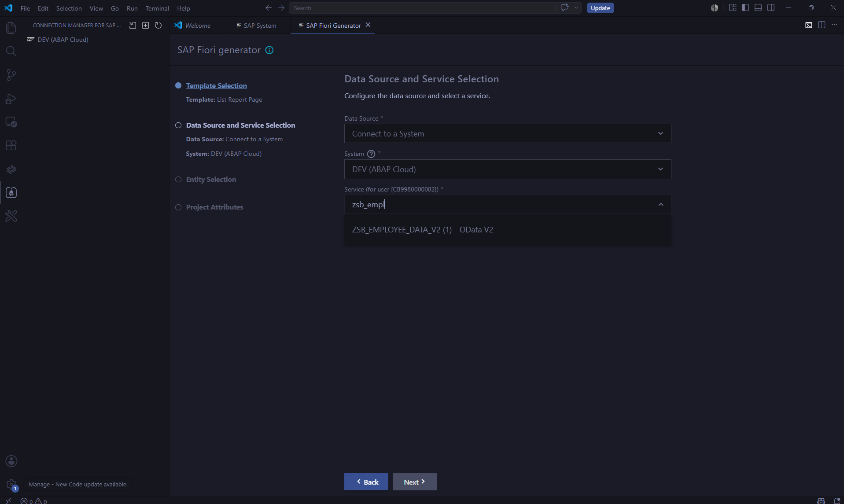Select ZSB_EMPLOYEE_DATA_V2 OData V2 service
Image resolution: width=844 pixels, height=504 pixels.
[x=507, y=230]
